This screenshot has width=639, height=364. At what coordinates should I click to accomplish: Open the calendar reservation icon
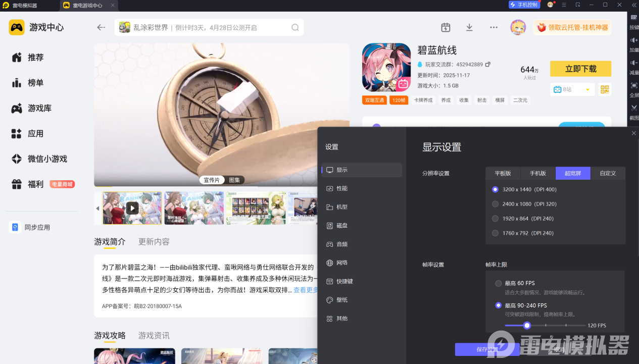click(x=446, y=27)
